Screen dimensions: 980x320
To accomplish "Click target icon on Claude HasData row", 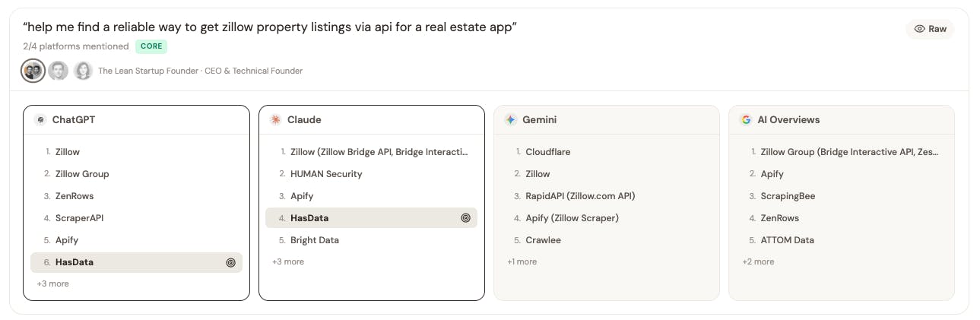I will pos(466,219).
